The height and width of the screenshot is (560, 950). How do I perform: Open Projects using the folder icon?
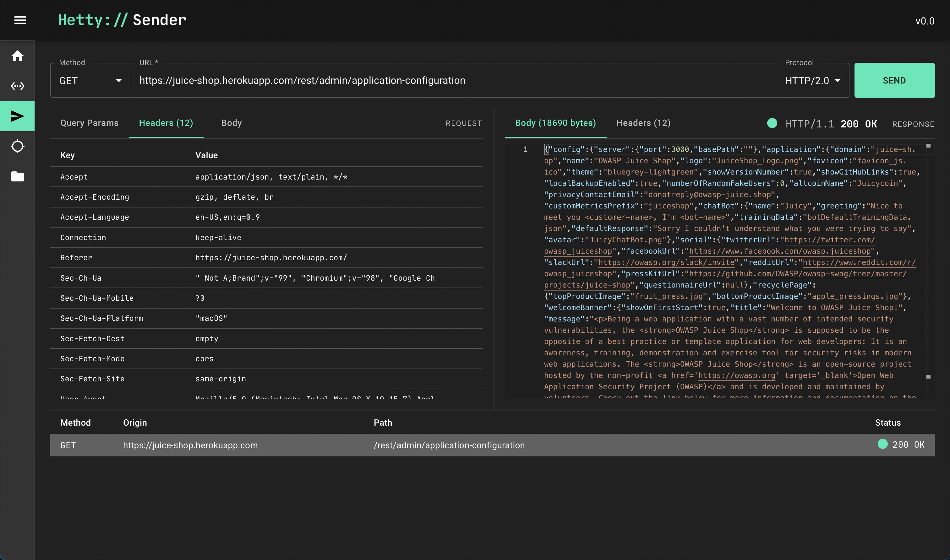(x=17, y=177)
